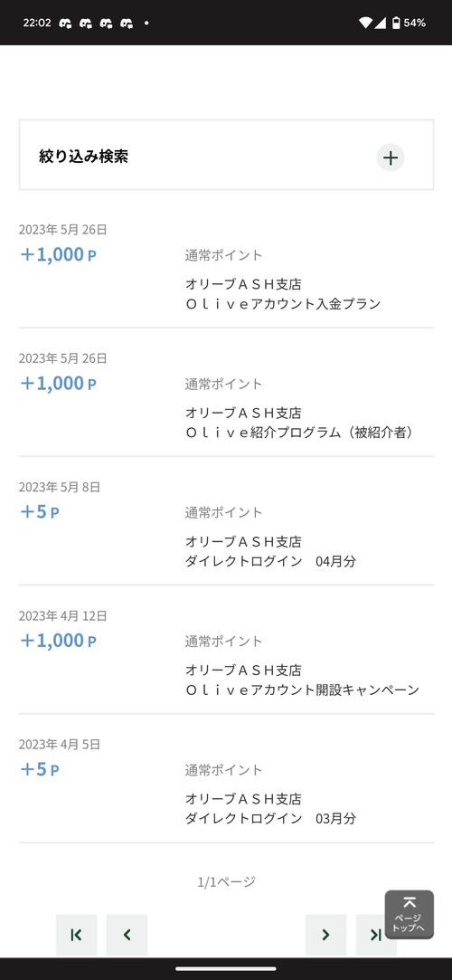The width and height of the screenshot is (452, 980).
Task: Tap the first Discord notification icon
Action: (x=66, y=24)
